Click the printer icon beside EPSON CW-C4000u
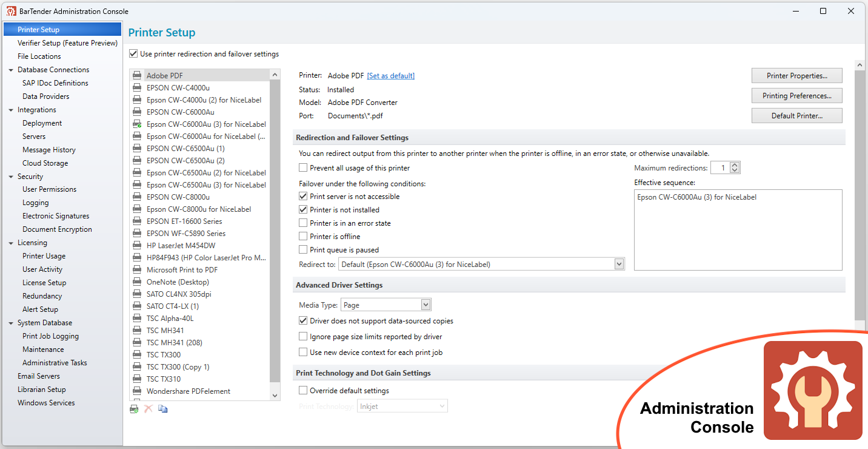 tap(137, 88)
